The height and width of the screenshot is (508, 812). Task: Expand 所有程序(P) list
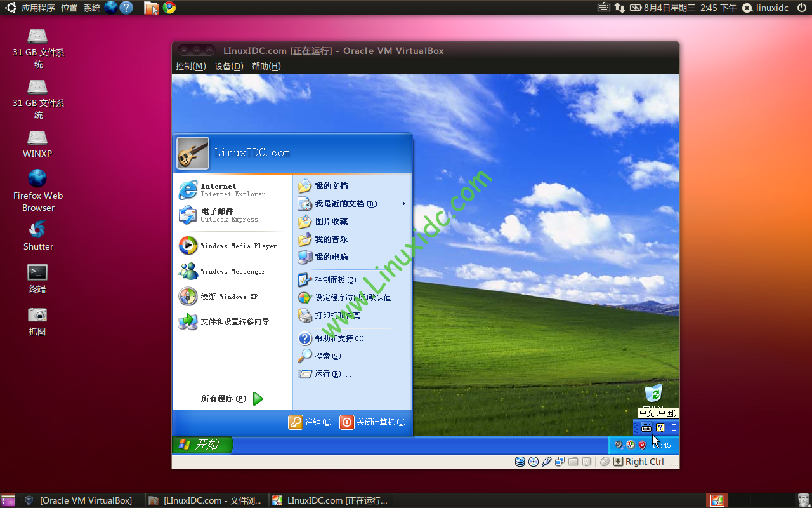(x=232, y=399)
